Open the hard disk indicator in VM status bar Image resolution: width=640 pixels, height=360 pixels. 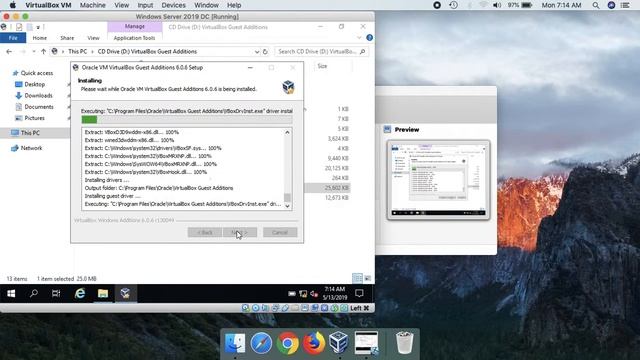tap(245, 308)
